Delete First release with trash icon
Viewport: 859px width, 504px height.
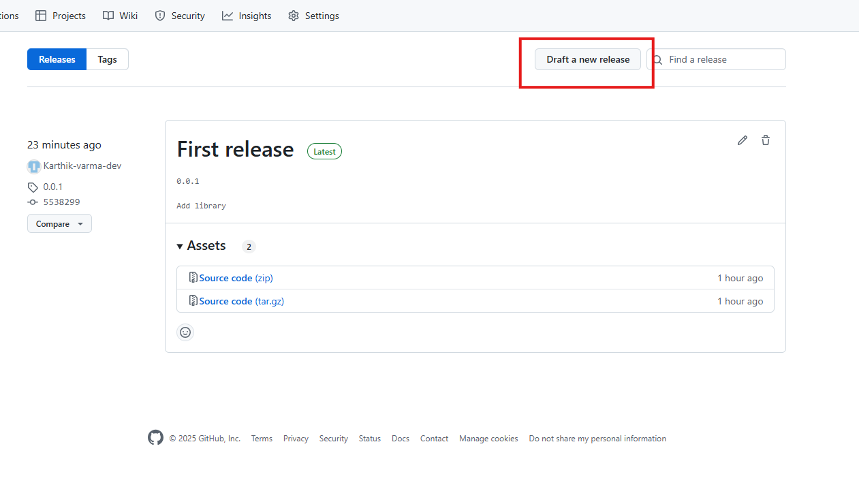[766, 140]
